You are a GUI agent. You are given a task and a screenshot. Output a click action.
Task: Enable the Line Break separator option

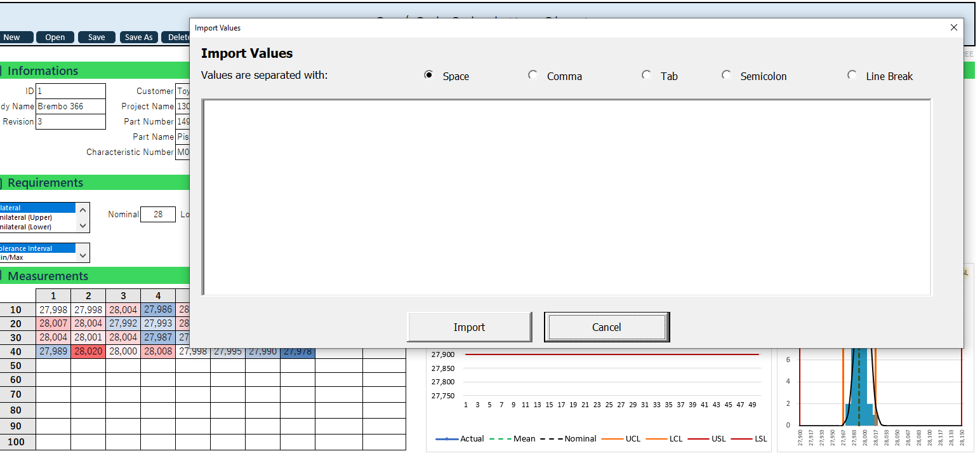click(852, 75)
